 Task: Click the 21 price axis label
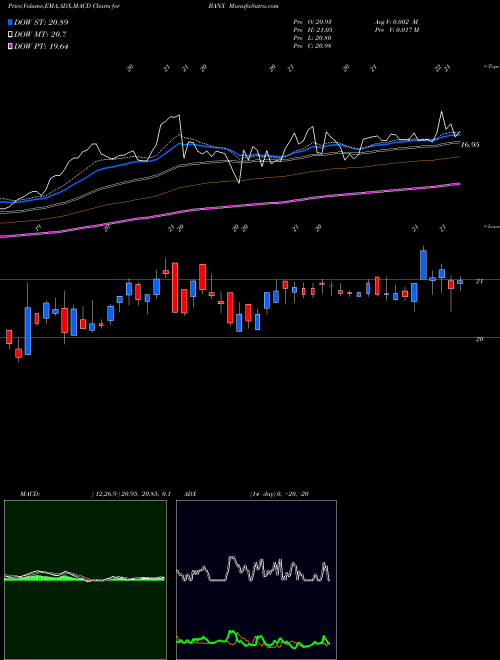click(x=479, y=282)
